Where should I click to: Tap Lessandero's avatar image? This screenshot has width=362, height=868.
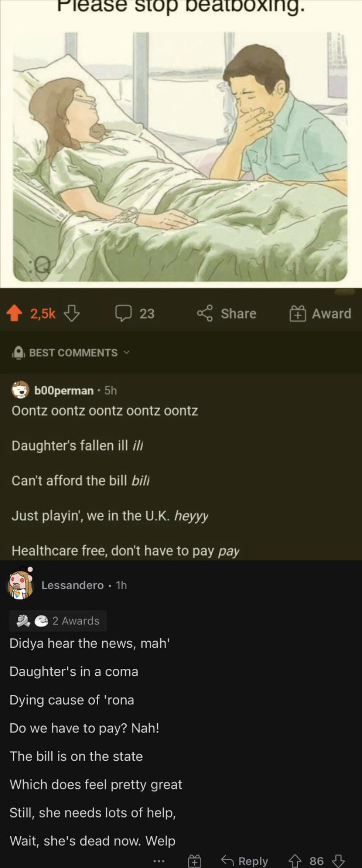pyautogui.click(x=21, y=583)
